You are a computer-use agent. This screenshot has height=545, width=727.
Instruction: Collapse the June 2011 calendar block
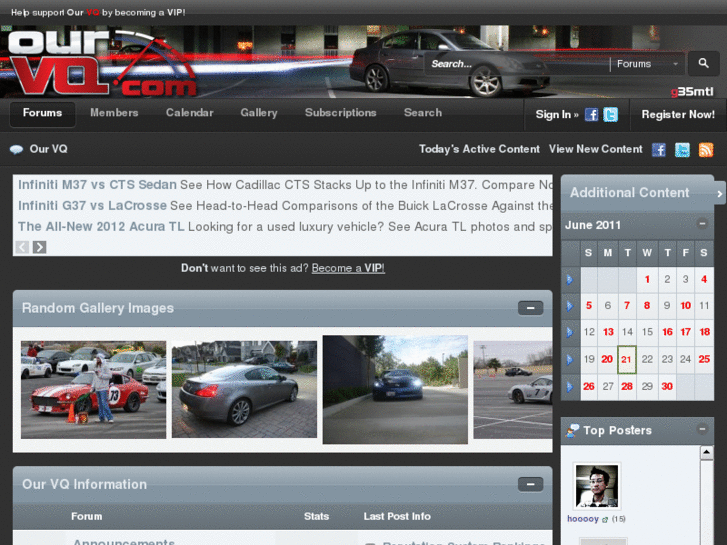coord(702,224)
